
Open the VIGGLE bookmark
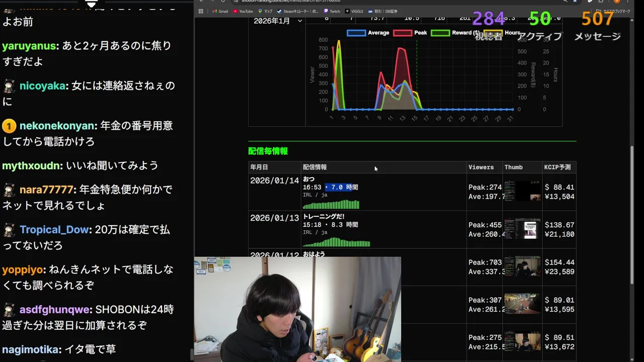coord(354,11)
